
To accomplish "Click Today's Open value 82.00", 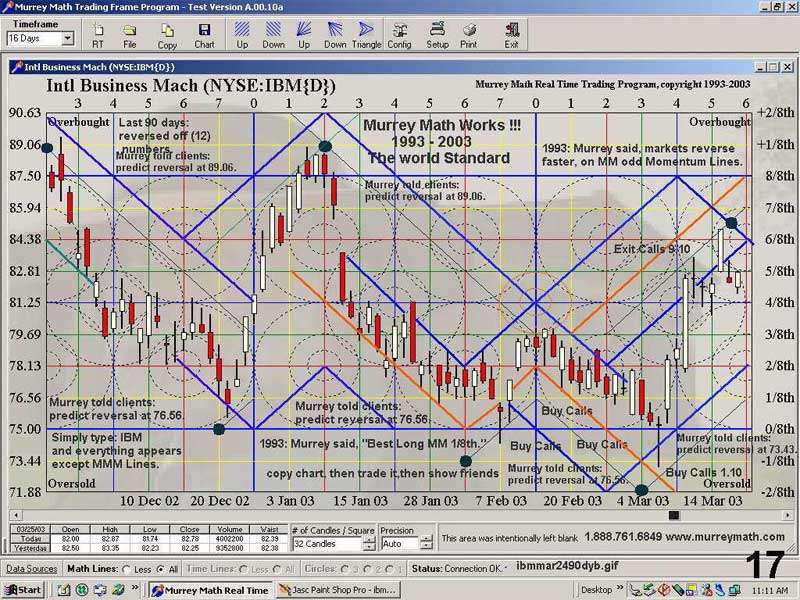I will 70,539.
